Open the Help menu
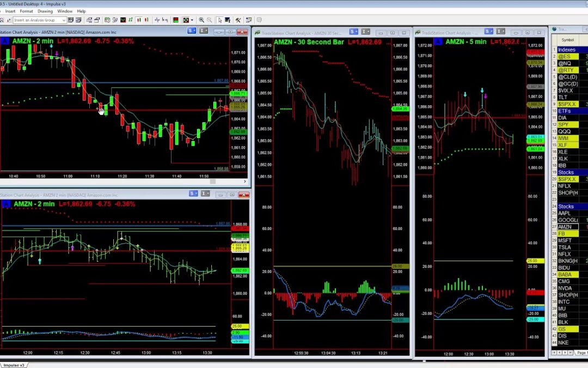The height and width of the screenshot is (368, 588). click(81, 11)
